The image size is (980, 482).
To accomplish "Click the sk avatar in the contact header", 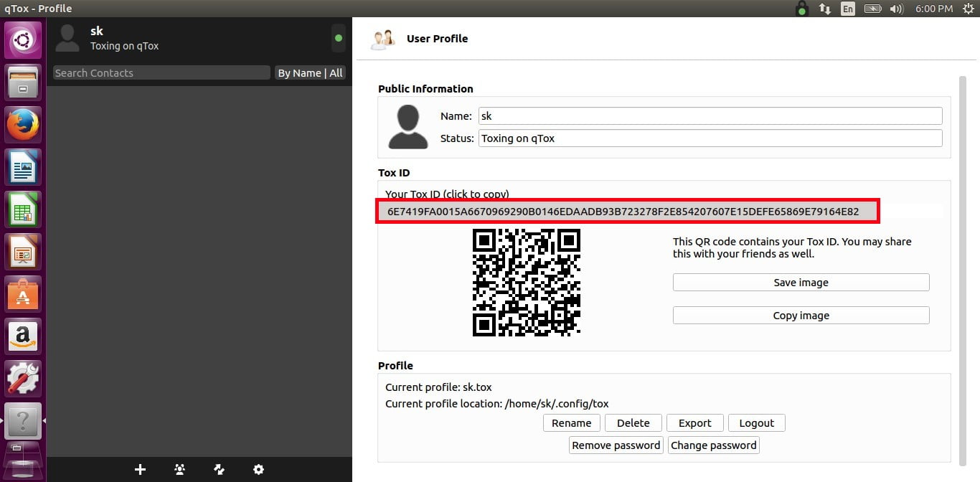I will [x=67, y=38].
